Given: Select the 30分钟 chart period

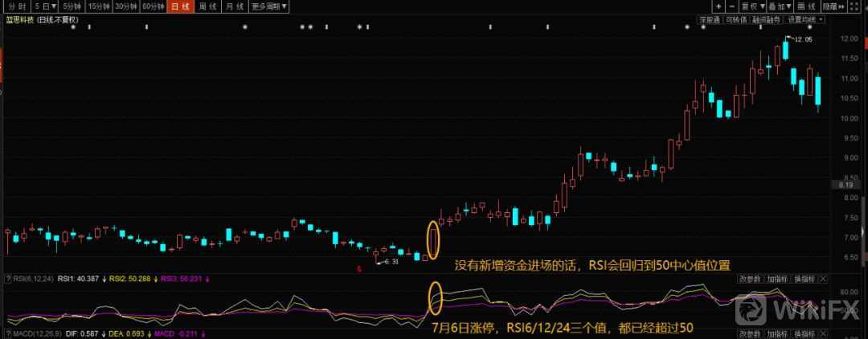Looking at the screenshot, I should pos(125,6).
